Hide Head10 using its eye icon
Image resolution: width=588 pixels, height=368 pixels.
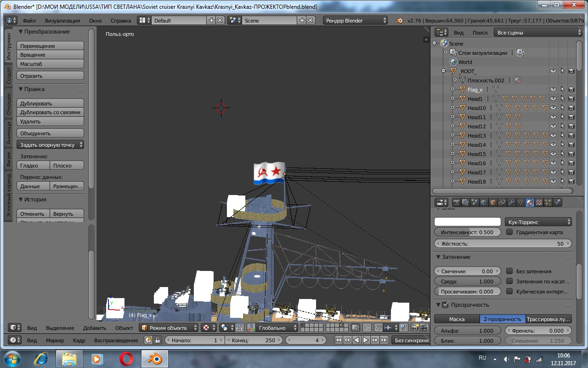pyautogui.click(x=553, y=108)
